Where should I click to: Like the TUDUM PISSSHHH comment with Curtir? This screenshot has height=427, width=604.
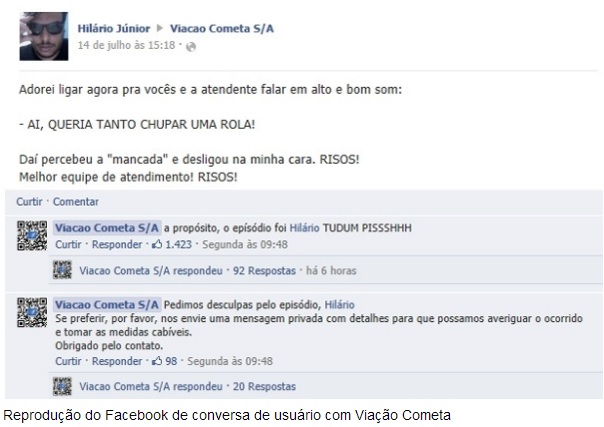point(68,244)
